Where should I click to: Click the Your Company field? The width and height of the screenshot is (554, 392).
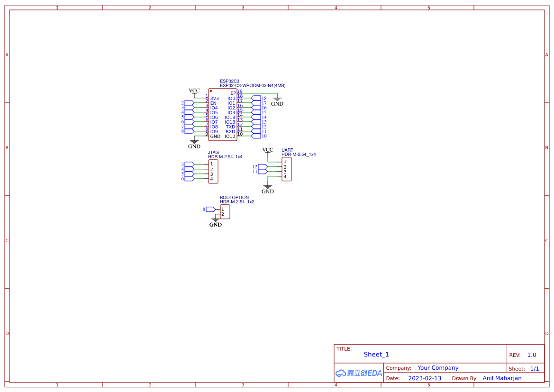pos(438,368)
